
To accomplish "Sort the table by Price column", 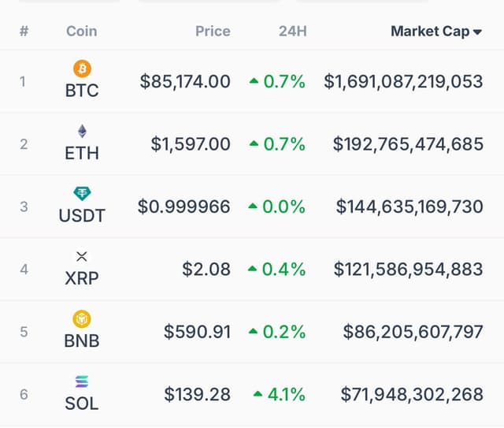I will 213,32.
